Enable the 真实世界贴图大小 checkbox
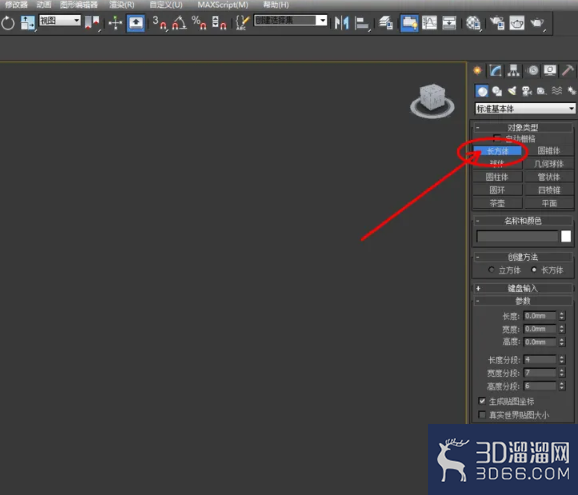 (482, 415)
